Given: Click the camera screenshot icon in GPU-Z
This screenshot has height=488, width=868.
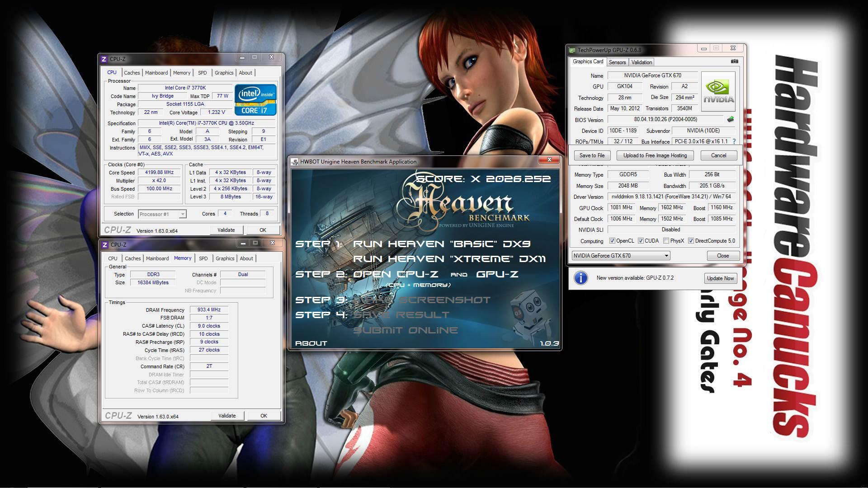Looking at the screenshot, I should [x=734, y=61].
